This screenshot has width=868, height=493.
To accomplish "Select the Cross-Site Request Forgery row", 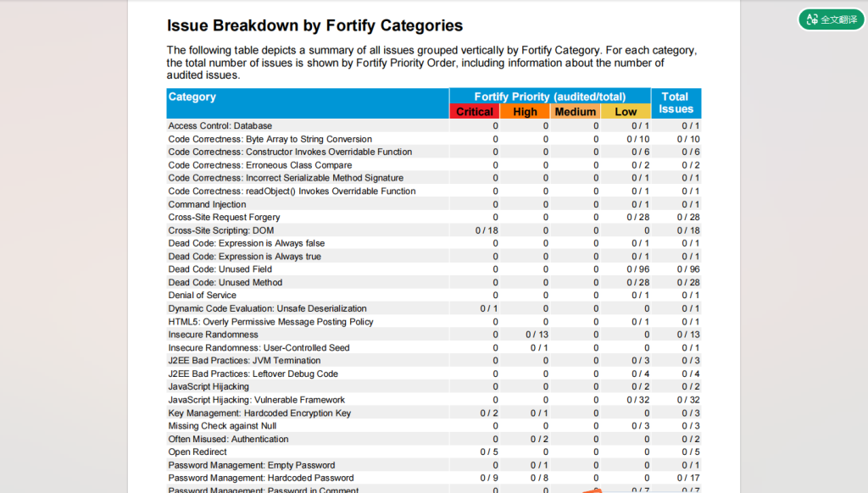I will 224,218.
